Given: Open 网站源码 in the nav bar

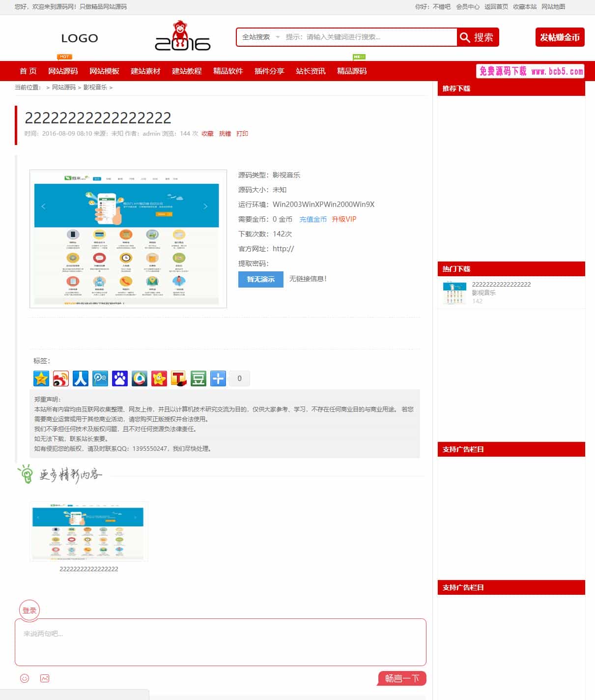Looking at the screenshot, I should [x=63, y=71].
